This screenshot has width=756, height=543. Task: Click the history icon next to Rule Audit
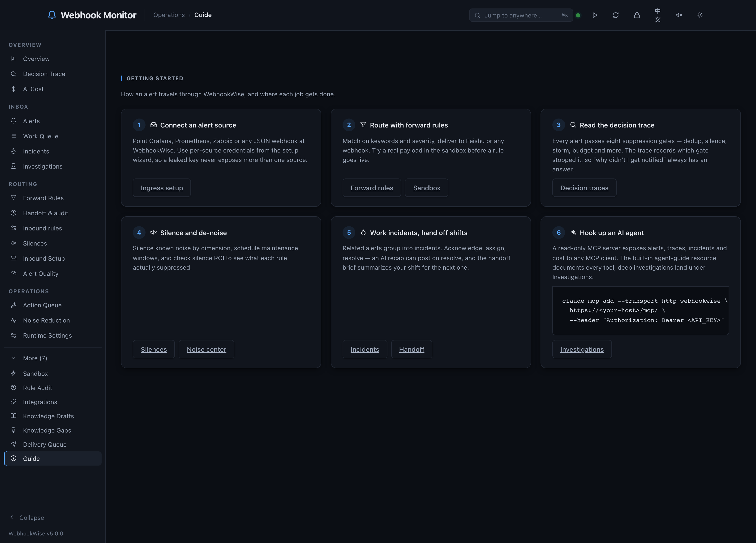[13, 387]
